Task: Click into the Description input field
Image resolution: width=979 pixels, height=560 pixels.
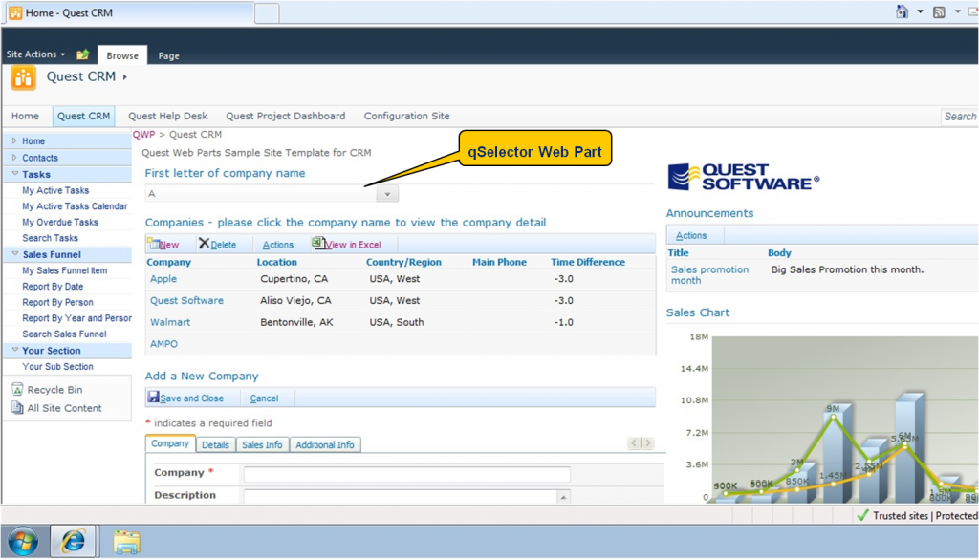Action: 400,496
